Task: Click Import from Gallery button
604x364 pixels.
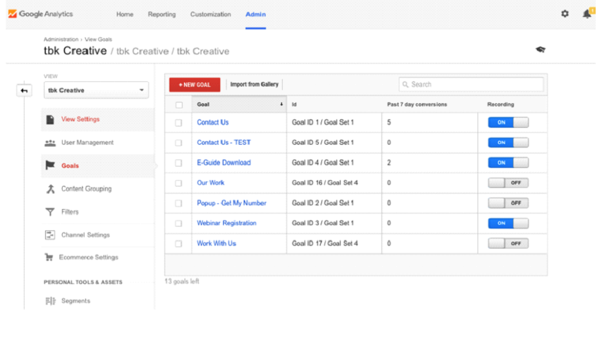Action: (254, 85)
